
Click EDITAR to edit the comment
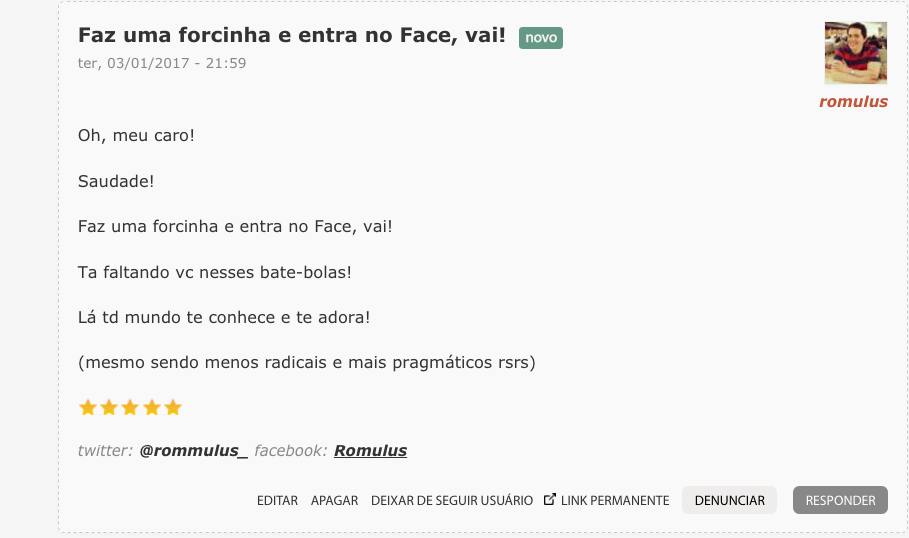[x=277, y=500]
